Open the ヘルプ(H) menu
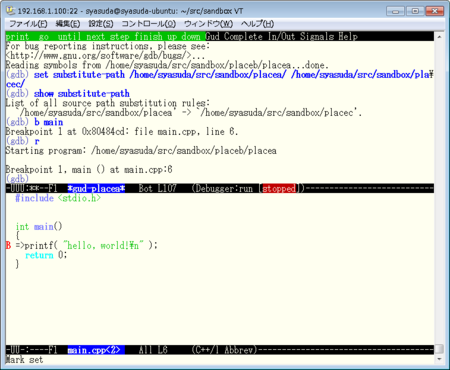This screenshot has height=370, width=450. point(257,24)
